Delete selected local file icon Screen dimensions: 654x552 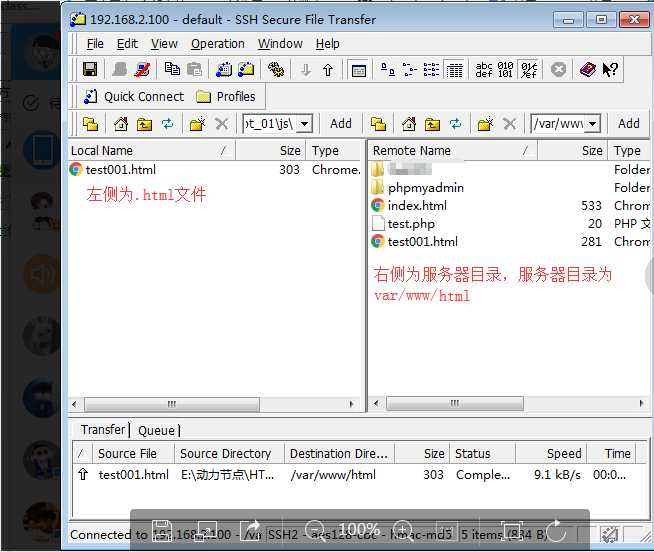pyautogui.click(x=221, y=124)
